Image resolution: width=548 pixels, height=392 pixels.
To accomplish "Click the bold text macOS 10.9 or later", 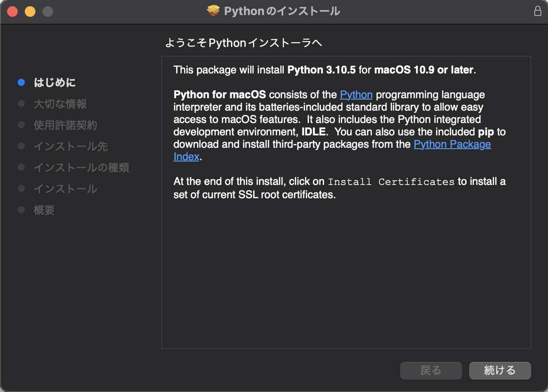I will click(424, 70).
